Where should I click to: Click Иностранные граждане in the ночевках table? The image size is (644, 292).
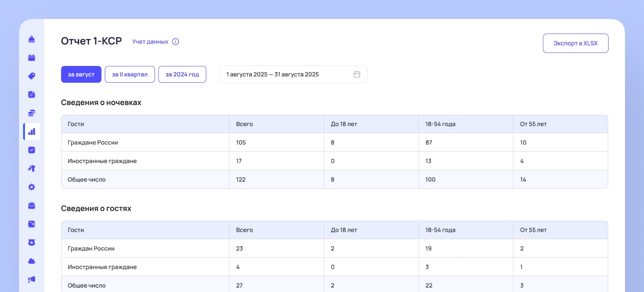click(x=102, y=161)
